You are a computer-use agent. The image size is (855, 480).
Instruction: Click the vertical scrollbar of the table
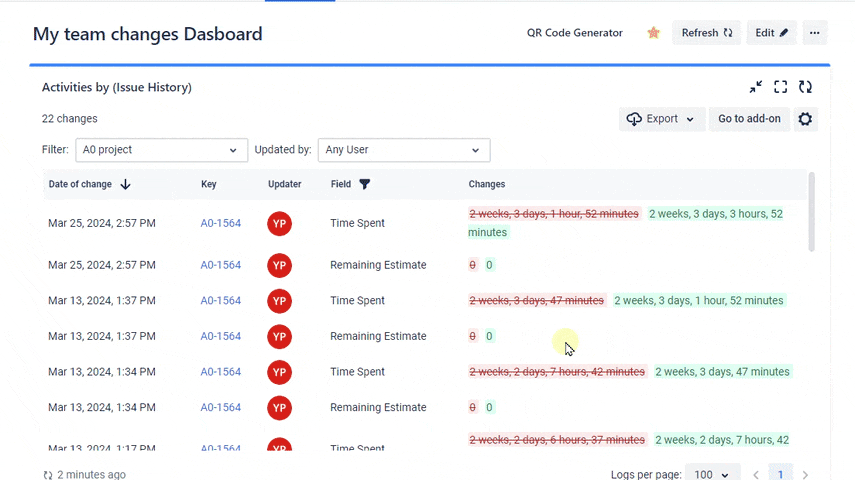pos(811,212)
